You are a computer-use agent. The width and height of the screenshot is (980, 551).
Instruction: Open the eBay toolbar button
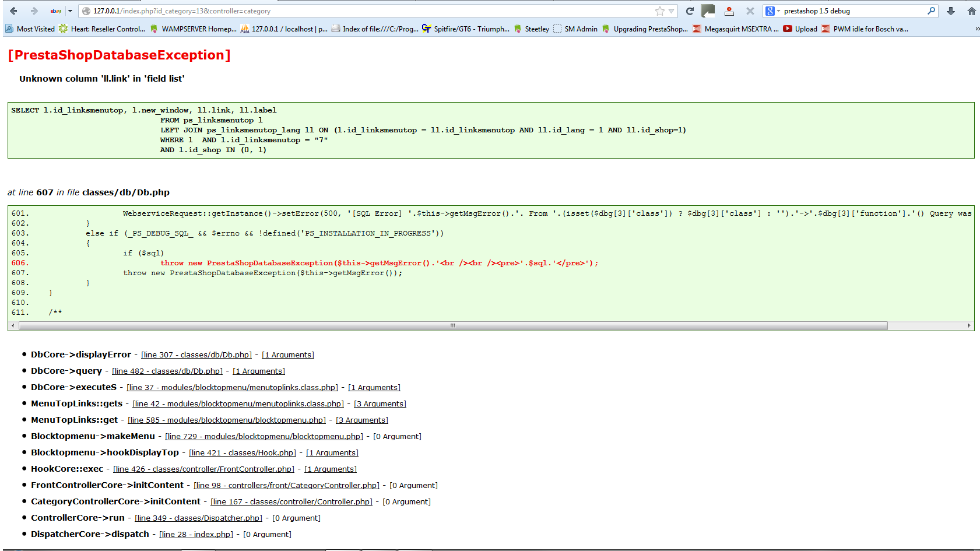(56, 11)
